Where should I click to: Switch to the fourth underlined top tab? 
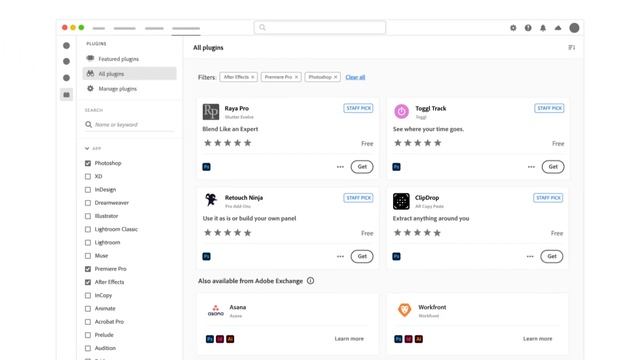pos(186,28)
